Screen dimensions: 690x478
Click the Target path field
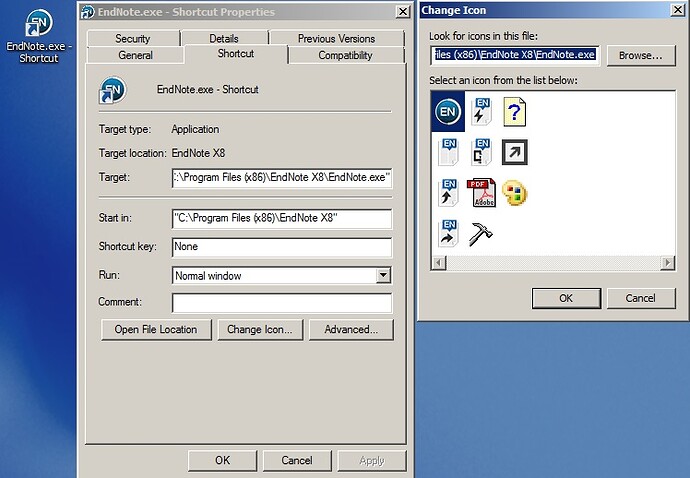tap(282, 177)
